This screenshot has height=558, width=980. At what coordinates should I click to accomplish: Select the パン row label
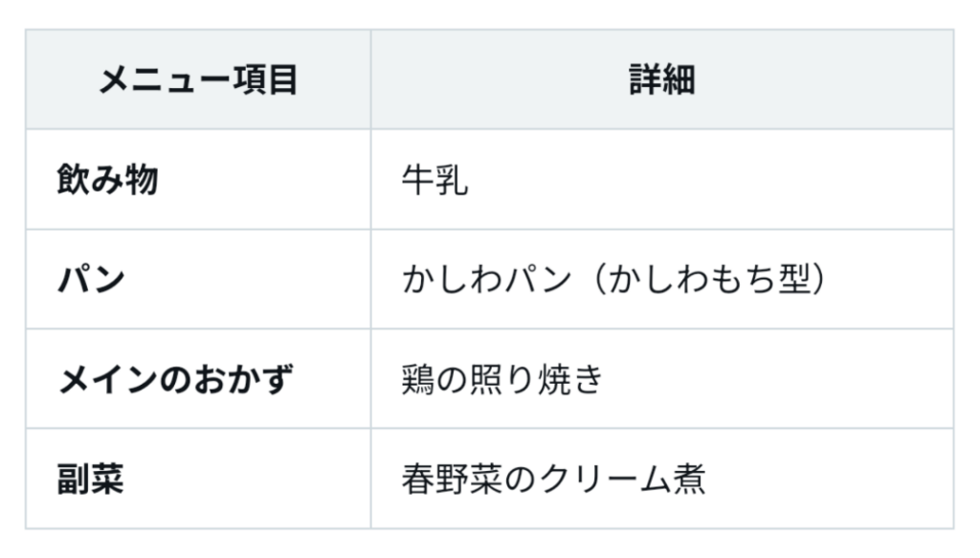click(91, 279)
